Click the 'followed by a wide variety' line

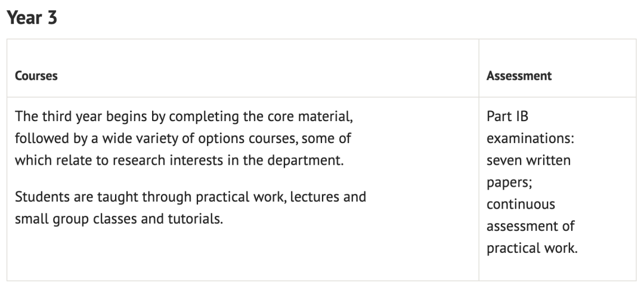(x=183, y=138)
